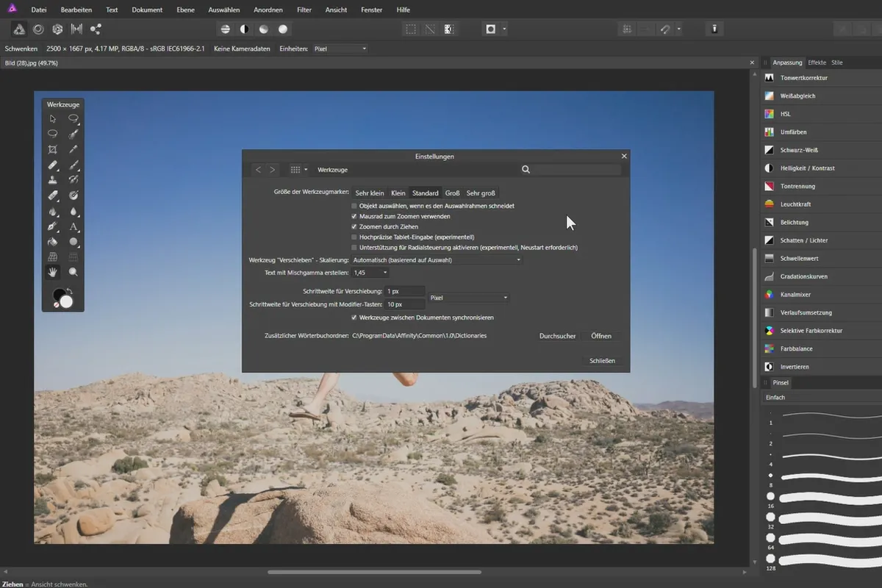Click the Durchsuchen button

pyautogui.click(x=558, y=336)
